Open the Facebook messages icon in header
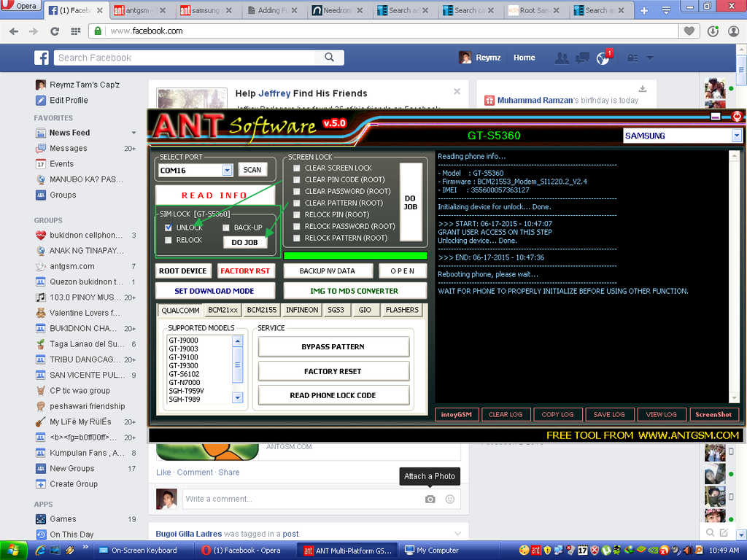The image size is (747, 560). point(582,58)
